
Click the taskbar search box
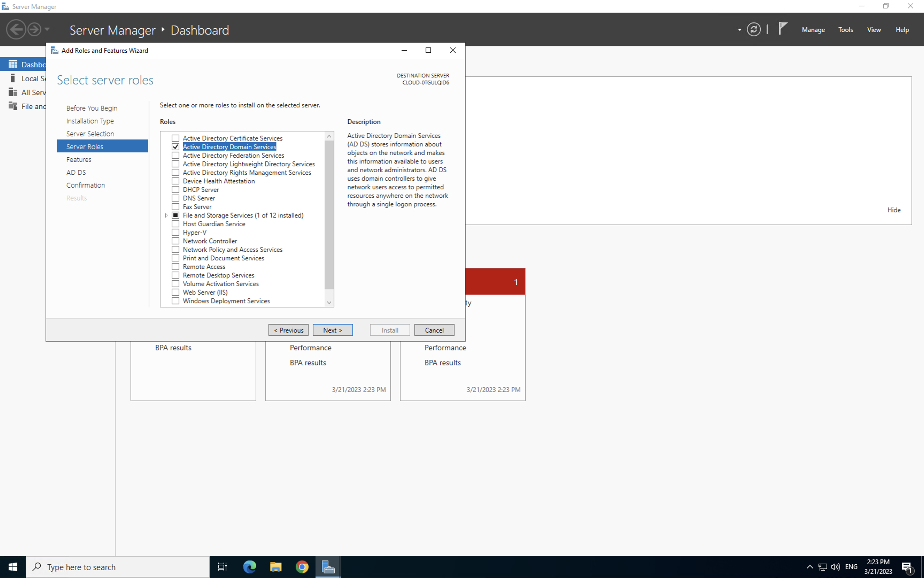coord(118,567)
